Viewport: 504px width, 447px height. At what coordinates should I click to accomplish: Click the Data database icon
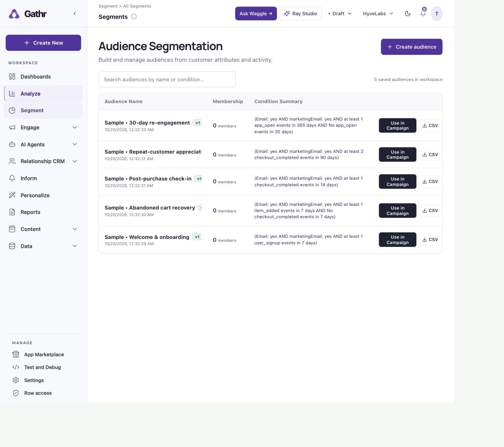pos(12,246)
